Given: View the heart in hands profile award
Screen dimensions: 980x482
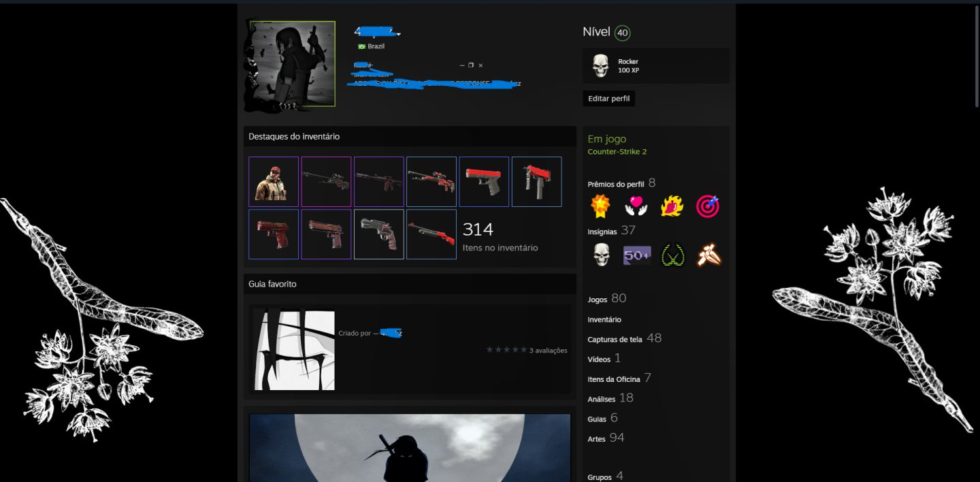Looking at the screenshot, I should pos(636,206).
